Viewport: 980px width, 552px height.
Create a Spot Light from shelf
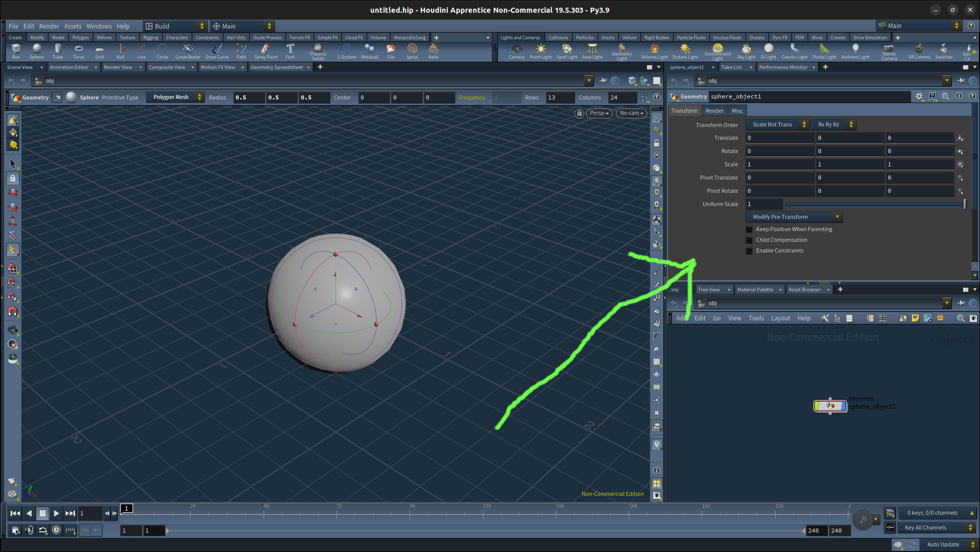[x=567, y=51]
